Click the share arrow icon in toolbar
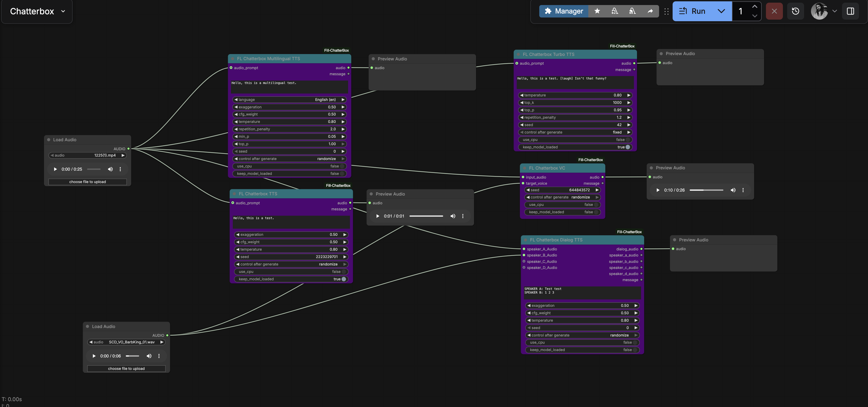Image resolution: width=868 pixels, height=407 pixels. click(650, 11)
